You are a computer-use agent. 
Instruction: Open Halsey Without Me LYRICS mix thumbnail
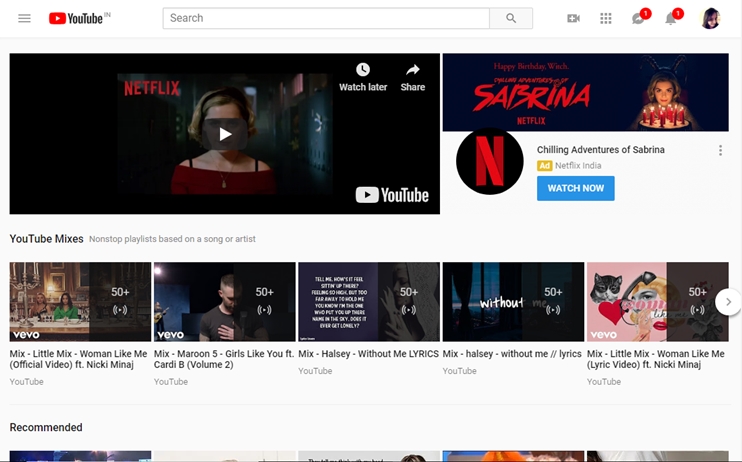[x=369, y=302]
